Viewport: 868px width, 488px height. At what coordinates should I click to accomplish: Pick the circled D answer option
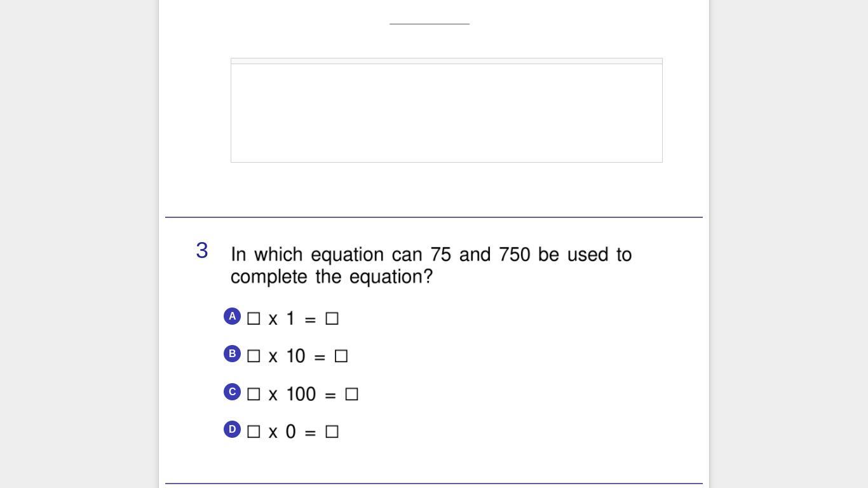232,430
